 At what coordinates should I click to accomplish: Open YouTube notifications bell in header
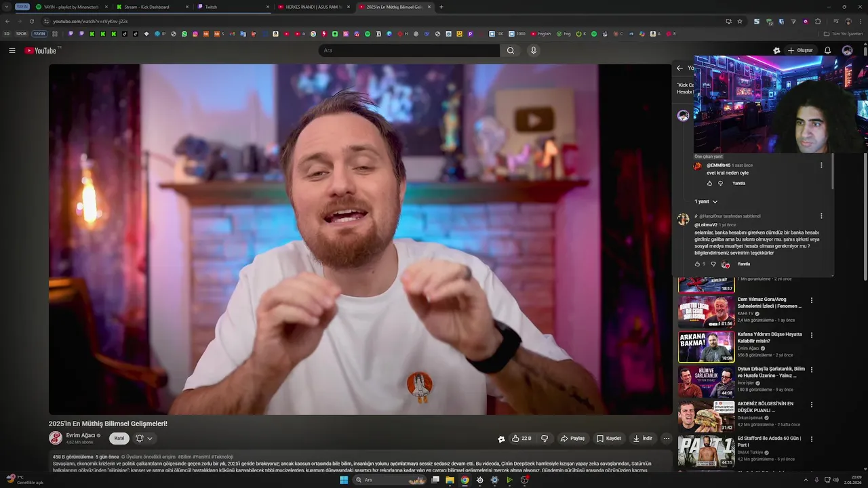pyautogui.click(x=827, y=50)
